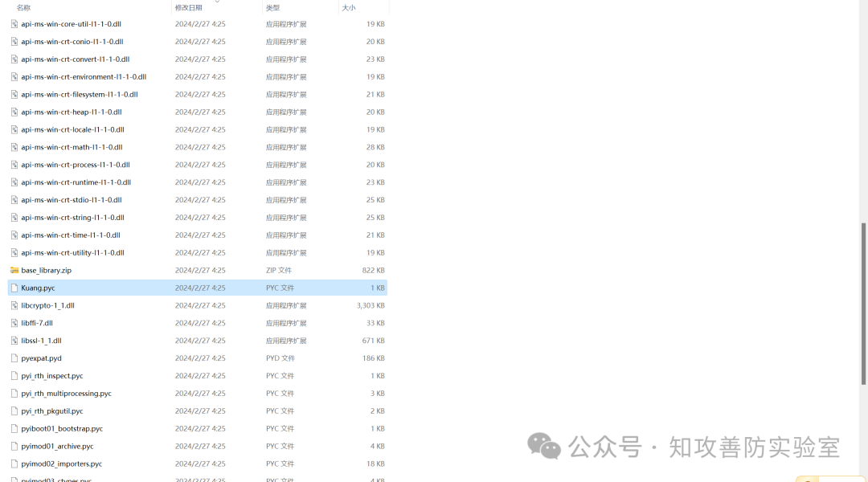This screenshot has width=868, height=482.
Task: Click the icon of api-ms-win-core-util-l1-1-0.dll
Action: (14, 23)
